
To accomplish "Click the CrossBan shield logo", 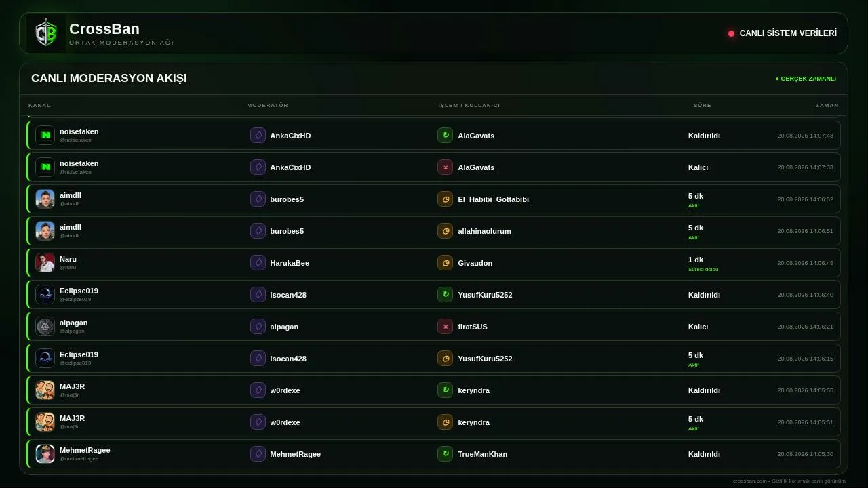I will pos(46,33).
